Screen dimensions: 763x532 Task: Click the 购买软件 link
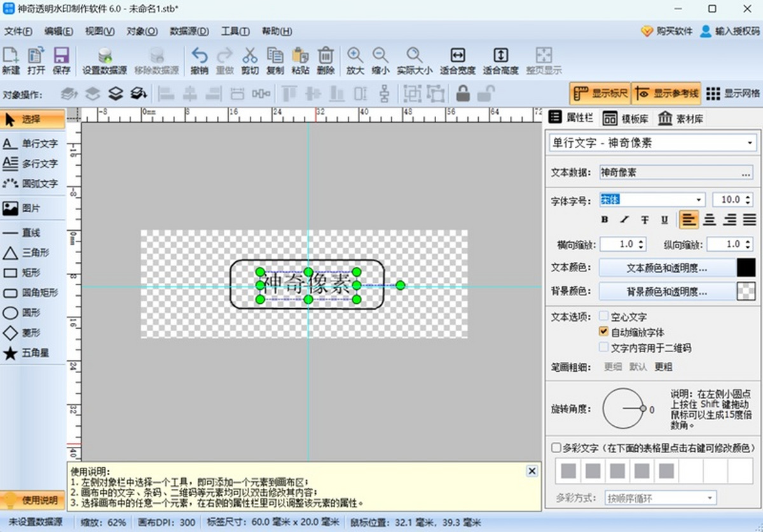(x=666, y=31)
